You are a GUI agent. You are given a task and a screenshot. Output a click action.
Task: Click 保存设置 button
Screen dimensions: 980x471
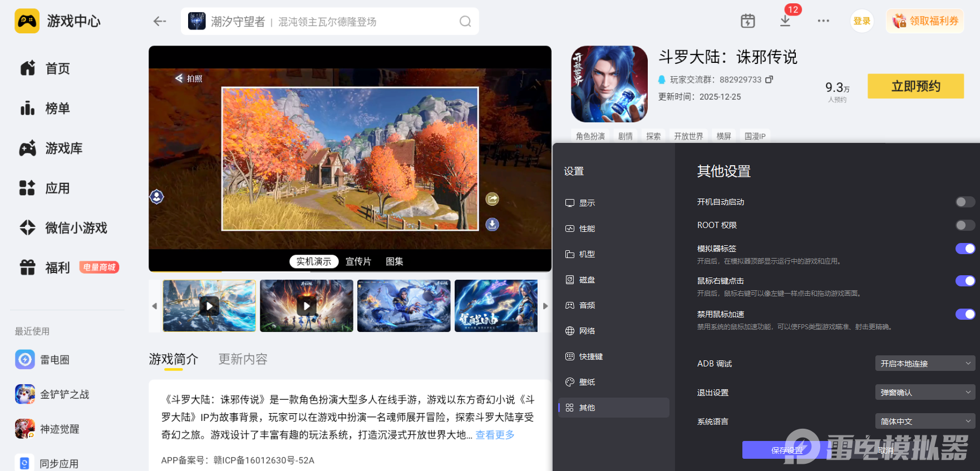787,450
